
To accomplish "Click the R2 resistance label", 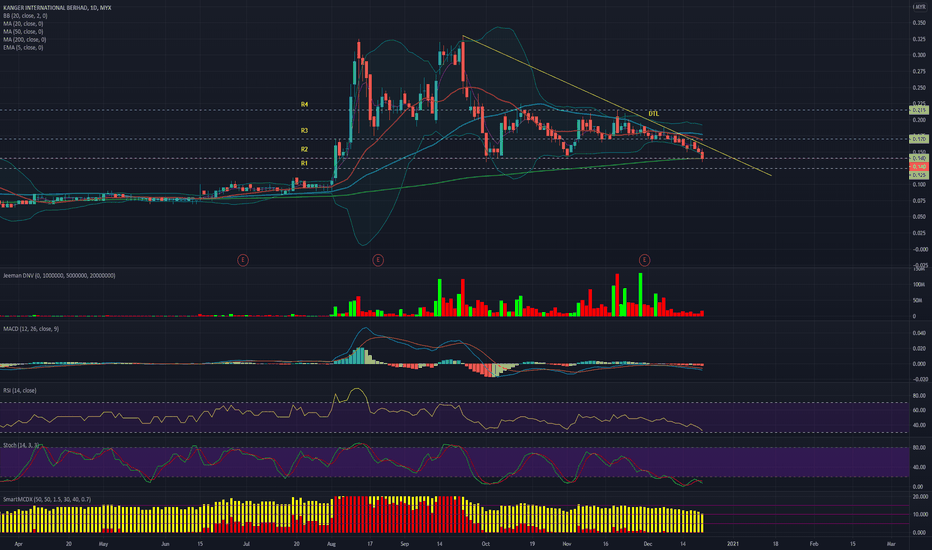I will coord(304,149).
